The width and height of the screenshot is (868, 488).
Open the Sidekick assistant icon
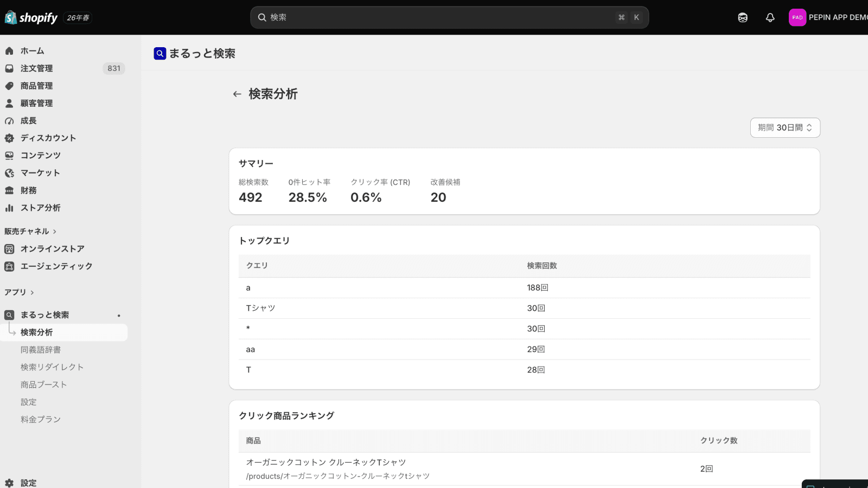[x=743, y=17]
